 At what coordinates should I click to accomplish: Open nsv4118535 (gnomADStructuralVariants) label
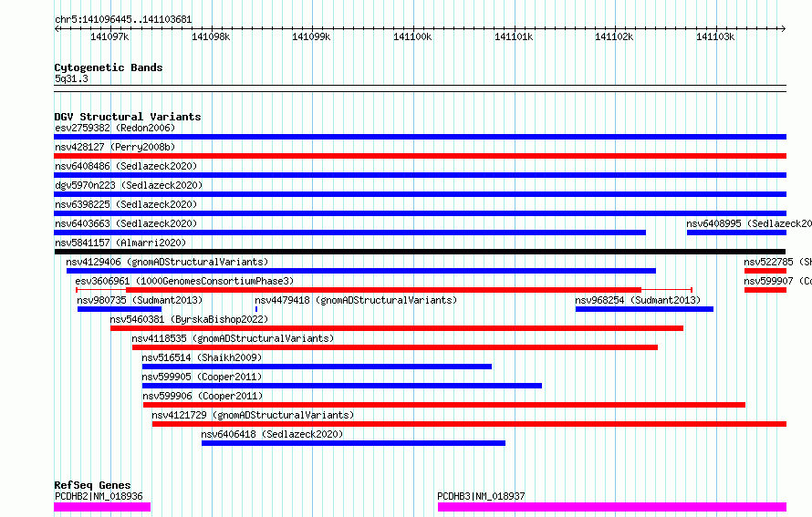233,338
